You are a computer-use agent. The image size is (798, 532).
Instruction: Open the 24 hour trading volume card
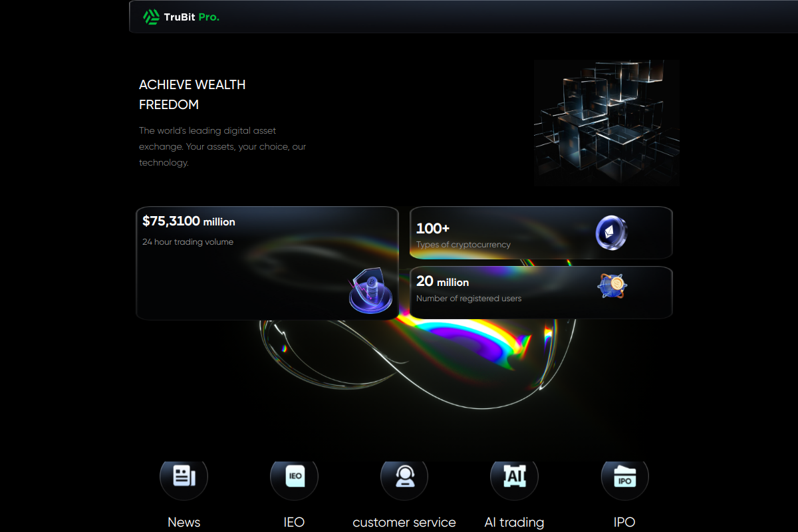point(267,263)
